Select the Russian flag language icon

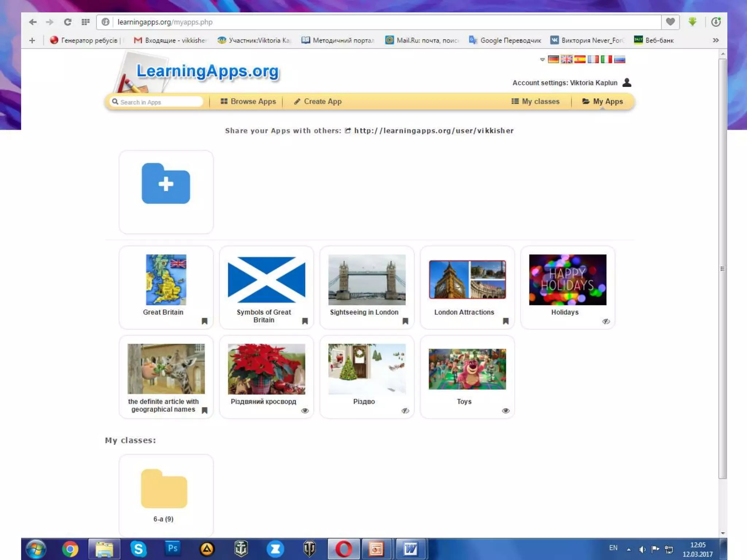pyautogui.click(x=619, y=59)
